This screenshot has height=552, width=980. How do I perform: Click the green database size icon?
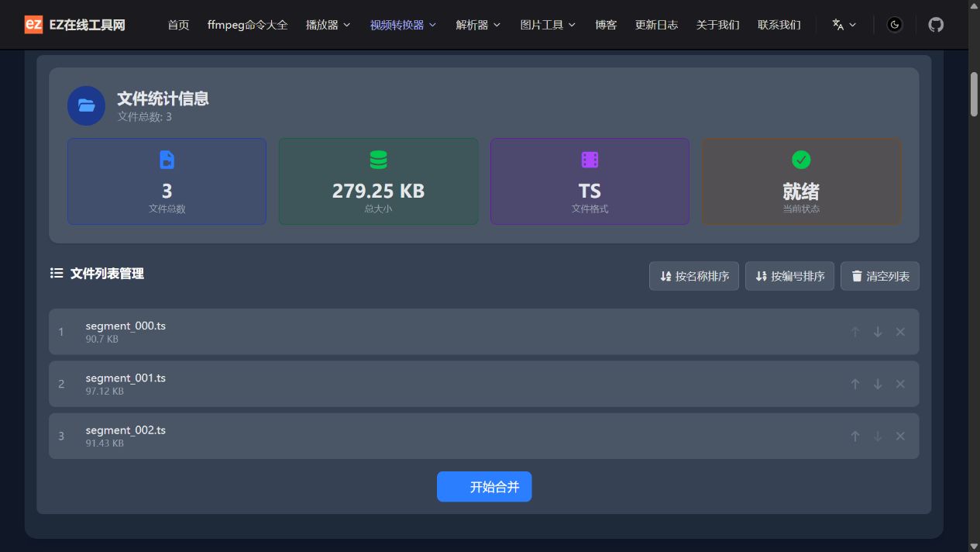pos(378,160)
